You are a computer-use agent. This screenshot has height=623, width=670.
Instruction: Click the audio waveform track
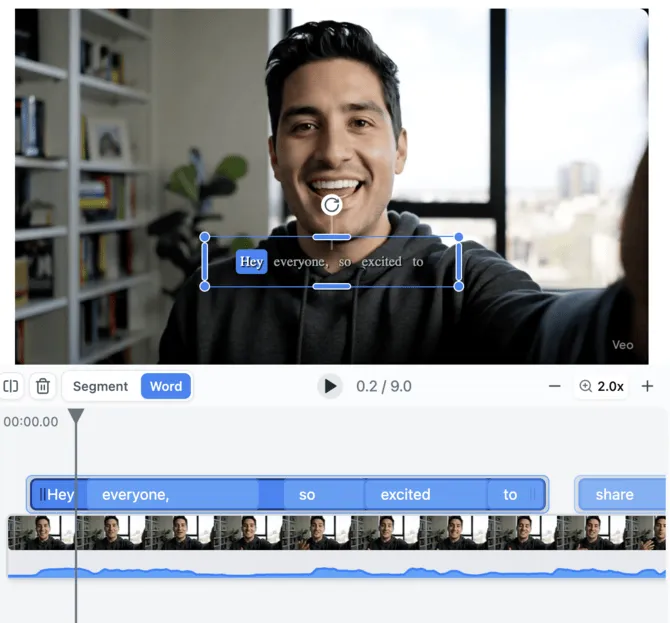(x=337, y=565)
